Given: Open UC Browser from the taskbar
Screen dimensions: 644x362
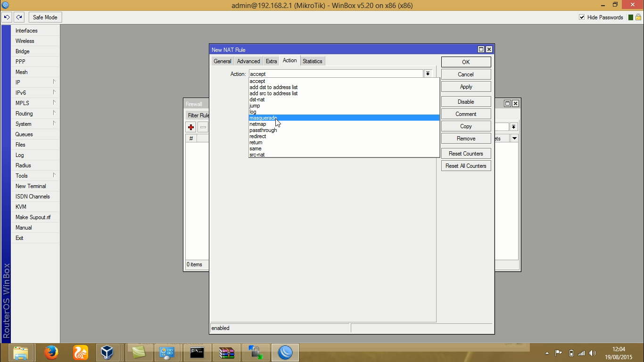Looking at the screenshot, I should [80, 353].
